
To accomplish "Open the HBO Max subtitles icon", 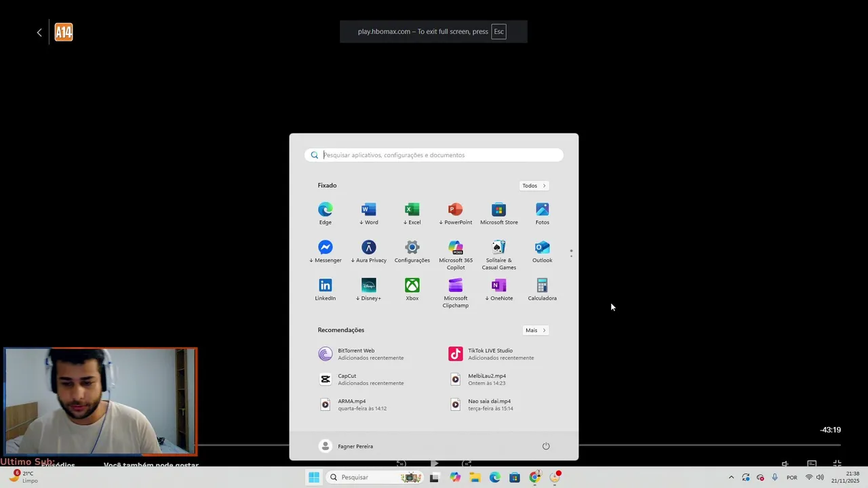I will (812, 464).
